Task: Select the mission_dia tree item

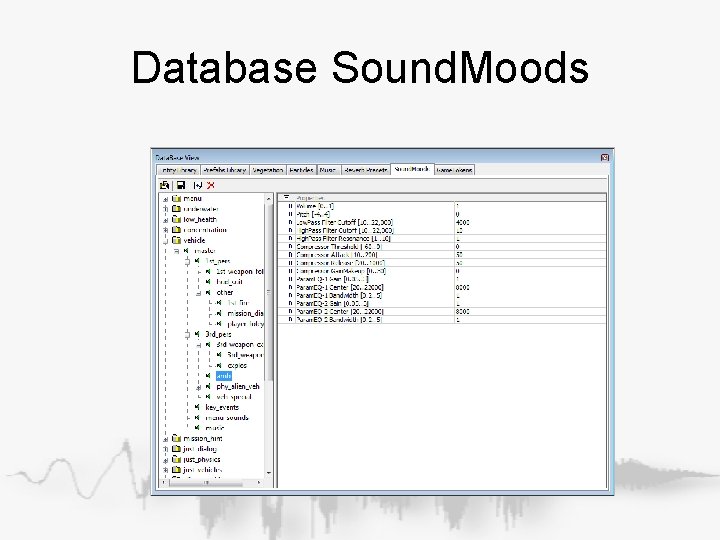Action: pyautogui.click(x=245, y=313)
